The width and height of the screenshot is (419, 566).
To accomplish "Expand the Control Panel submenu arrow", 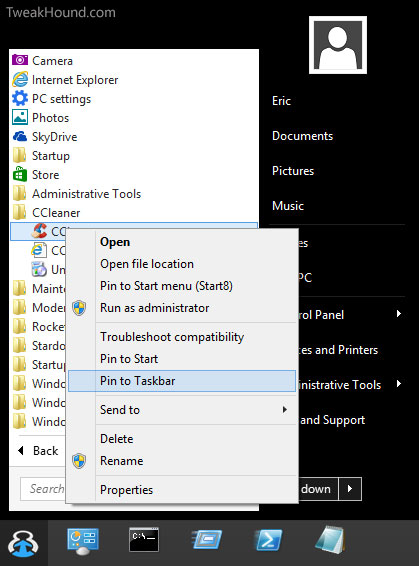I will click(x=399, y=314).
